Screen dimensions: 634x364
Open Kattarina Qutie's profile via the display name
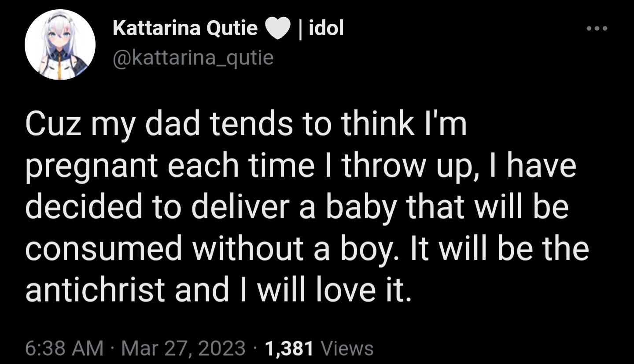(185, 29)
